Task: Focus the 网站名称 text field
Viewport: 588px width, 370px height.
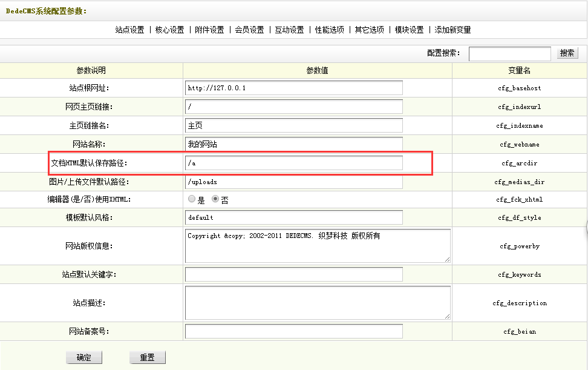Action: (293, 144)
